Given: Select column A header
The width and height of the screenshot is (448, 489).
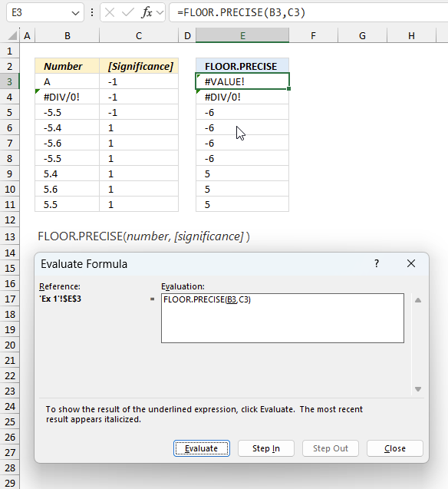Looking at the screenshot, I should tap(27, 35).
